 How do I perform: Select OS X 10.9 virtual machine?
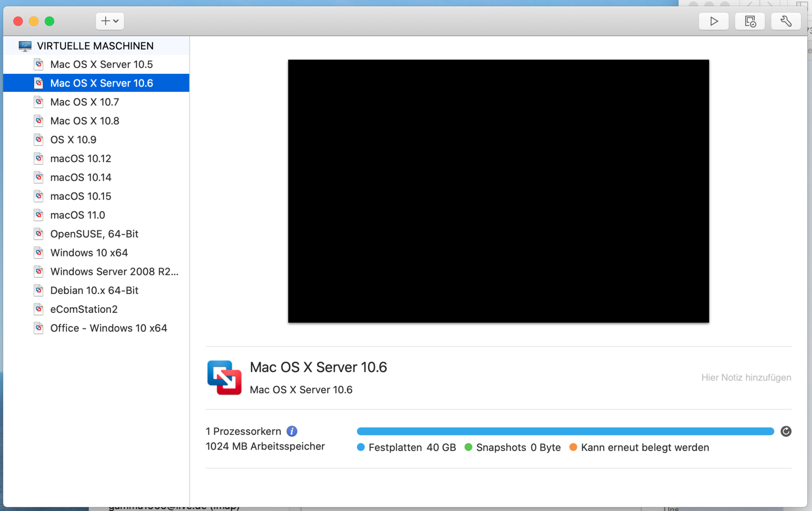[x=96, y=140]
